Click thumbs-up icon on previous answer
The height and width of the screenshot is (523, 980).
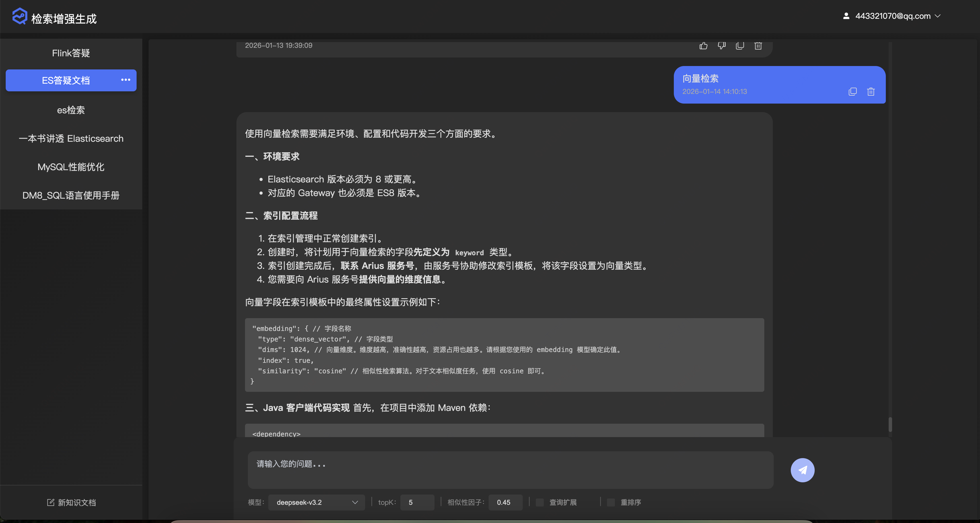[703, 46]
